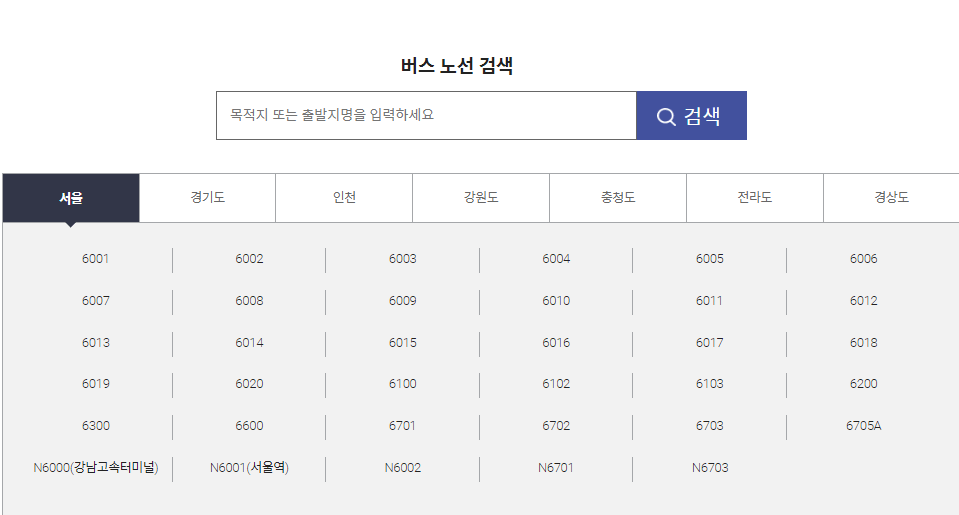This screenshot has width=959, height=515.
Task: Switch to the 경상도 tab
Action: pyautogui.click(x=891, y=198)
